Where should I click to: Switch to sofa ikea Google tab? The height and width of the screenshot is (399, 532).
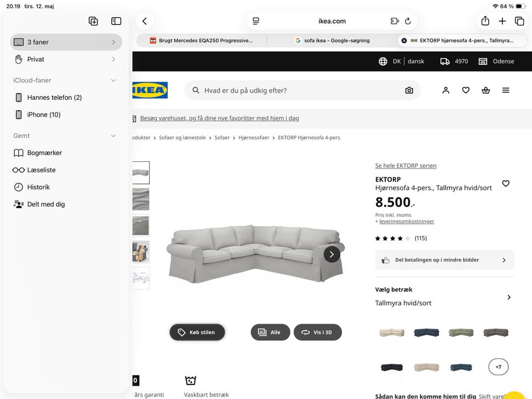(x=332, y=40)
